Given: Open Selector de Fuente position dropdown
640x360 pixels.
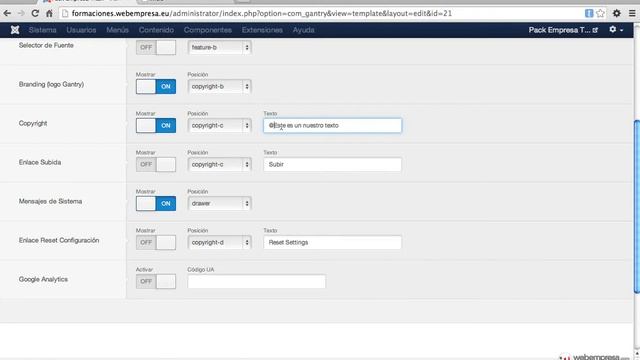Looking at the screenshot, I should pos(220,47).
